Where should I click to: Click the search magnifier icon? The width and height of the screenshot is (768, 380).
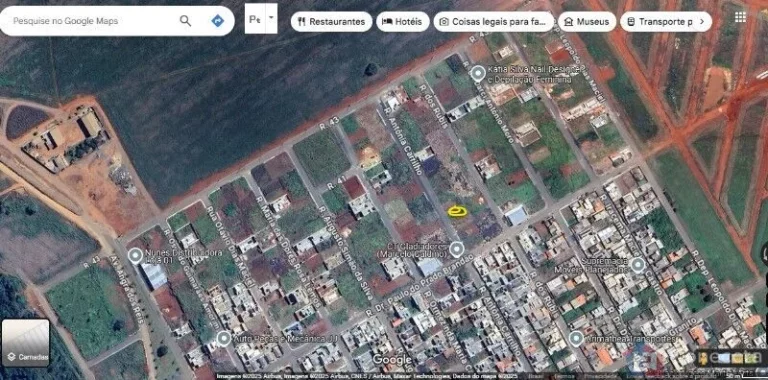(185, 21)
